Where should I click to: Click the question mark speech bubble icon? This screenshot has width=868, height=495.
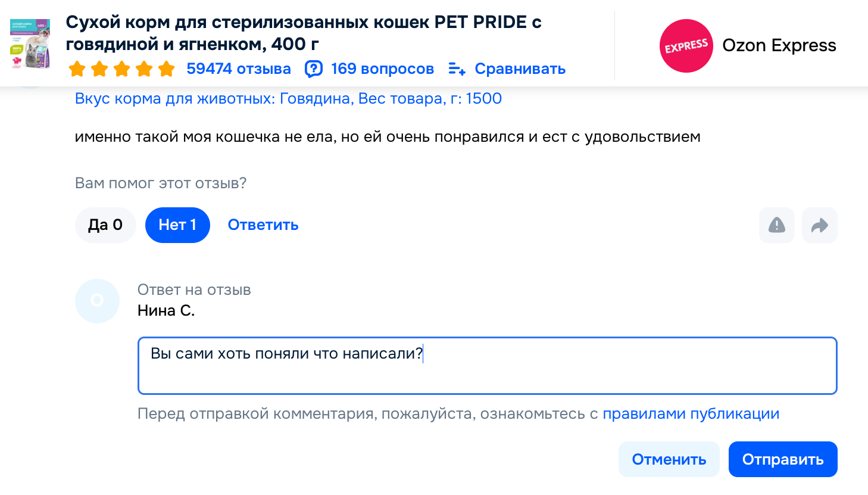pyautogui.click(x=314, y=69)
